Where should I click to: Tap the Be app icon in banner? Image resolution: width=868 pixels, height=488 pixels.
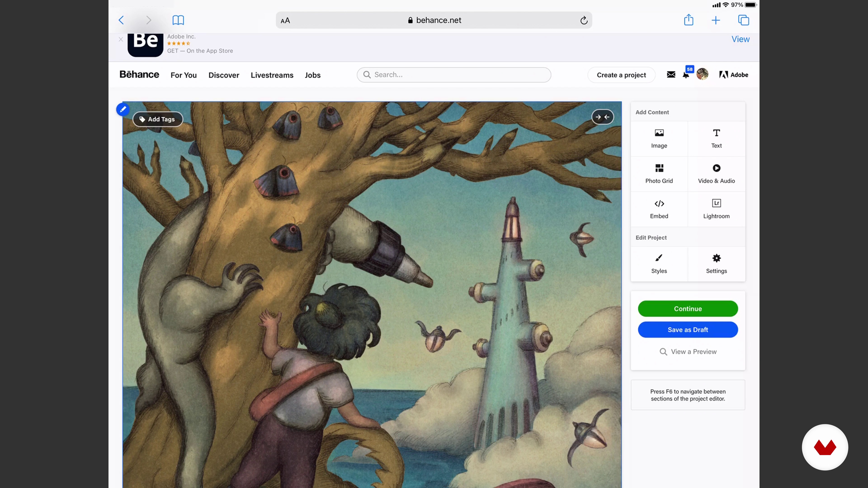(x=145, y=45)
